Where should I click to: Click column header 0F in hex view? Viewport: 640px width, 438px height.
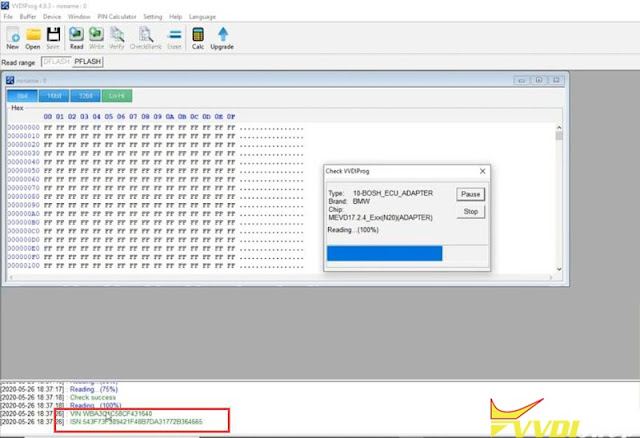click(x=231, y=117)
